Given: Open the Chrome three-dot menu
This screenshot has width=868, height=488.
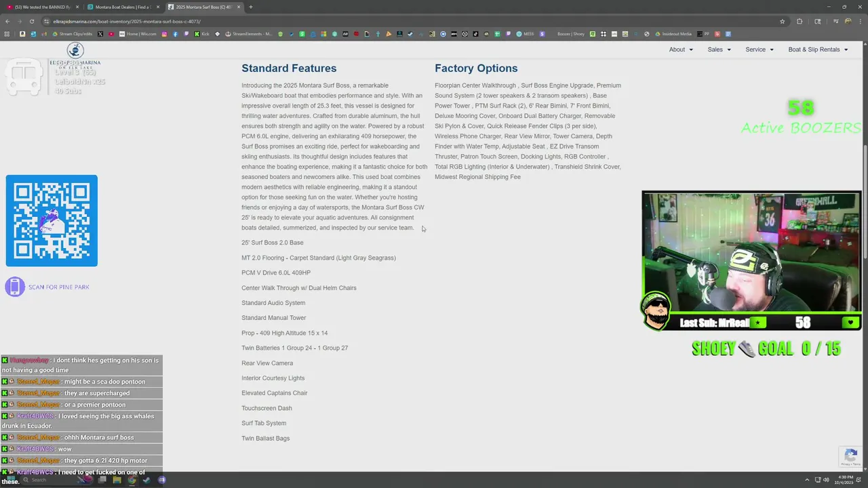Looking at the screenshot, I should [860, 21].
